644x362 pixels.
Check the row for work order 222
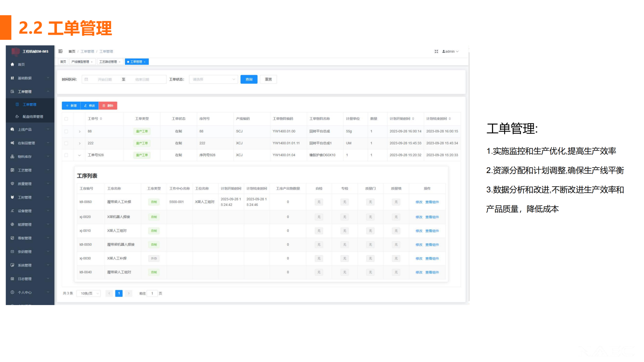tap(66, 143)
